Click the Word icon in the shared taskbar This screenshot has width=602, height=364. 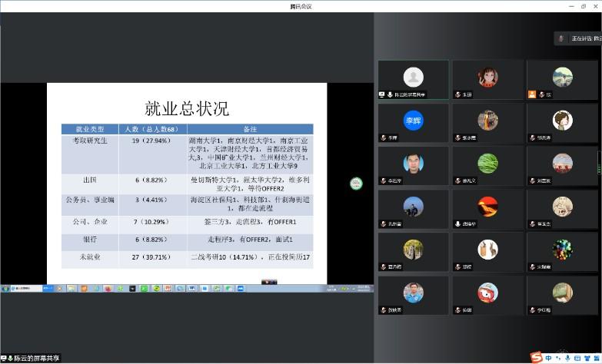click(192, 289)
